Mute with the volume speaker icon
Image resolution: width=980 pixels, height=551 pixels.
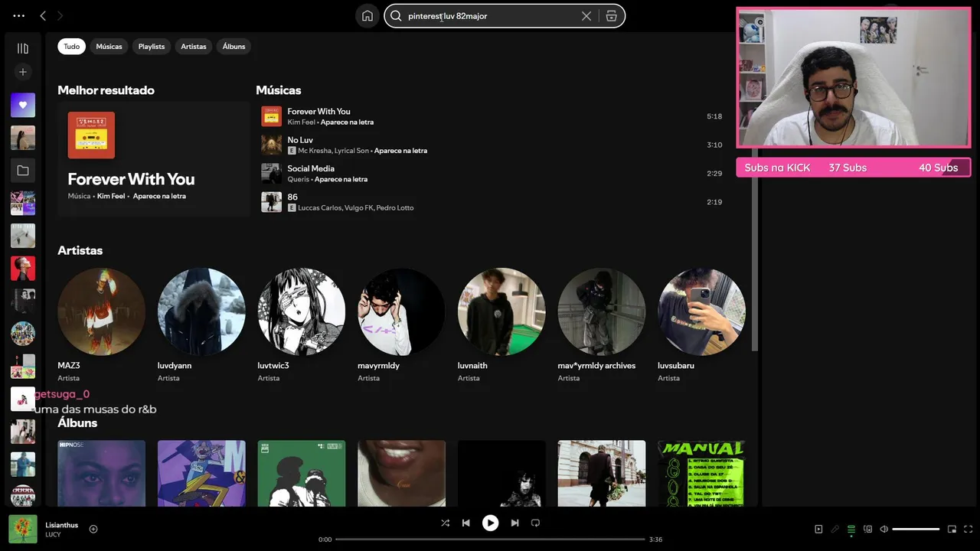[x=884, y=529]
